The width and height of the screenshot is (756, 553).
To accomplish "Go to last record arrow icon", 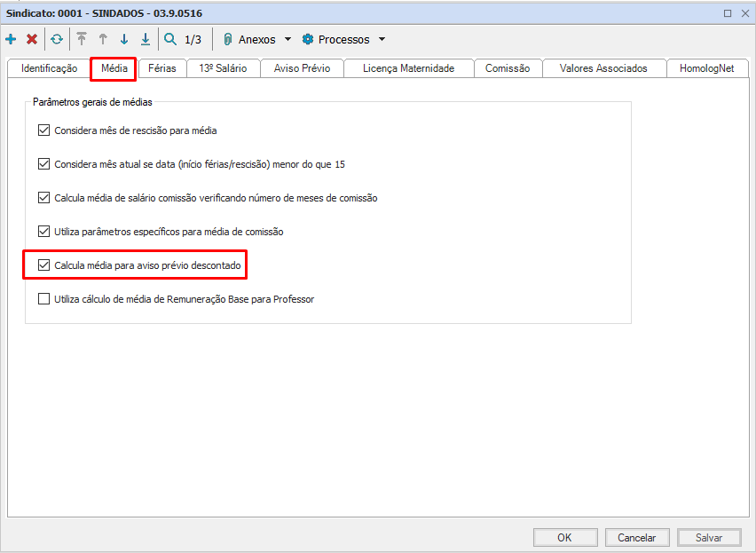I will [x=146, y=39].
